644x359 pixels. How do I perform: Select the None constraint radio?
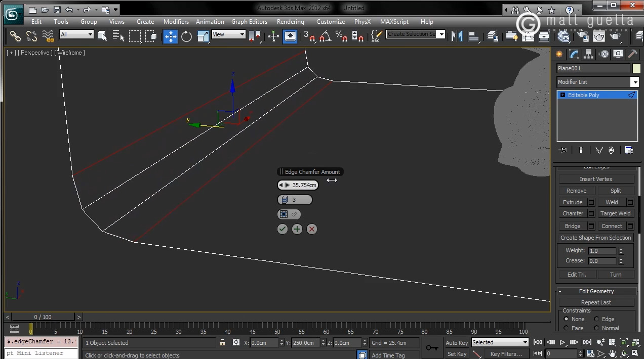pyautogui.click(x=566, y=319)
